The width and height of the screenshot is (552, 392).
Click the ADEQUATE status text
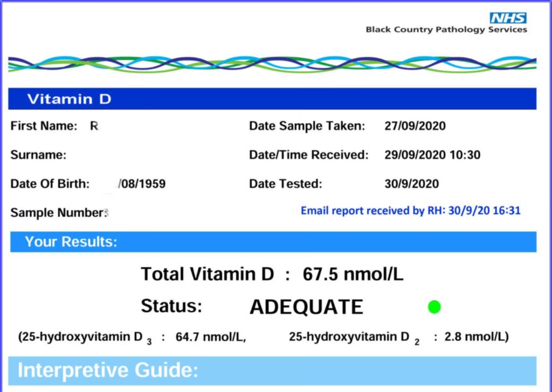tap(306, 307)
